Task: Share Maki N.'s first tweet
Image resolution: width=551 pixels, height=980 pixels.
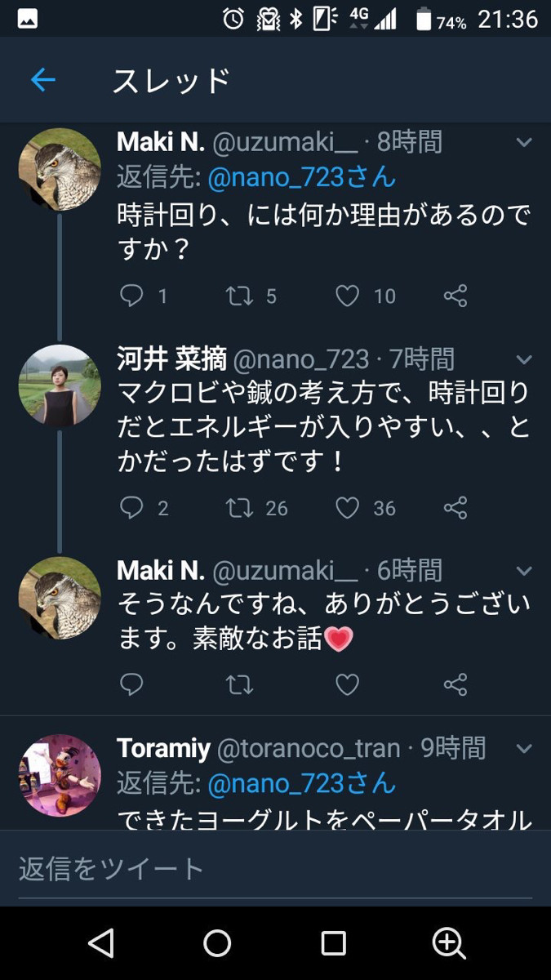Action: pos(455,296)
